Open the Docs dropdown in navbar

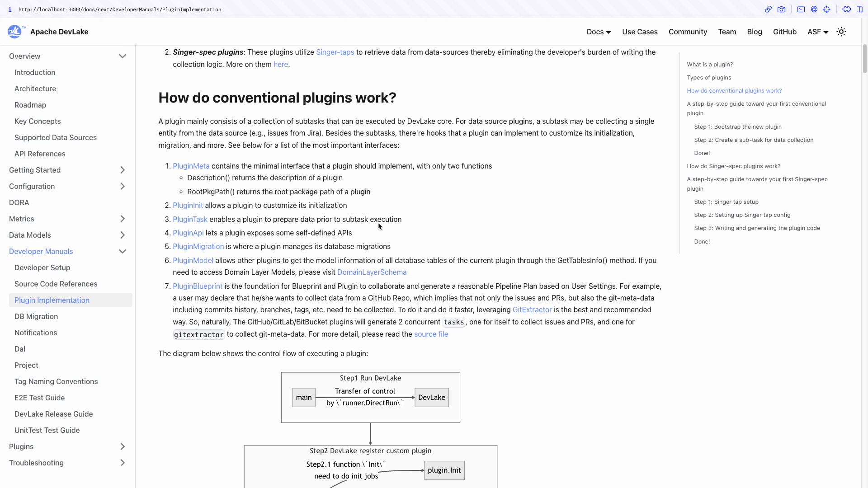click(x=599, y=32)
